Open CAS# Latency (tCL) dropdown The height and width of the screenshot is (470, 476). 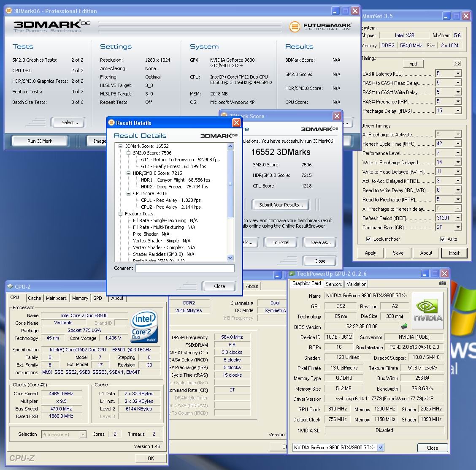click(458, 73)
